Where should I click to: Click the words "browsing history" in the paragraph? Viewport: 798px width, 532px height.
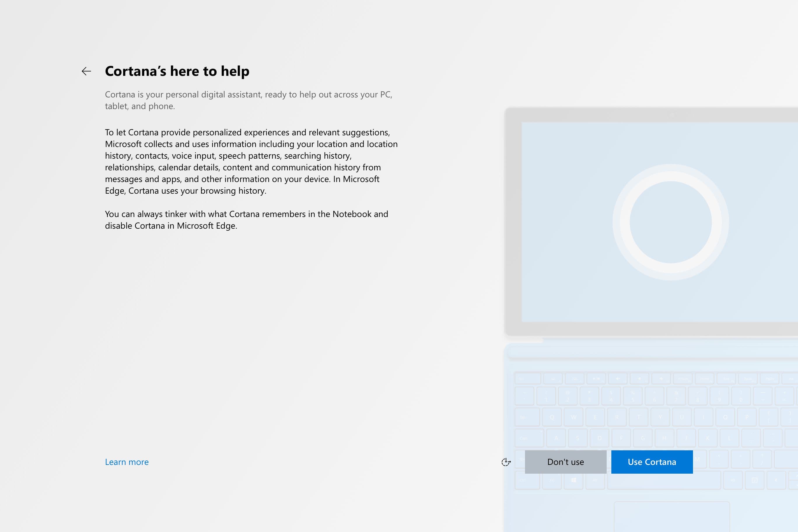click(x=233, y=191)
